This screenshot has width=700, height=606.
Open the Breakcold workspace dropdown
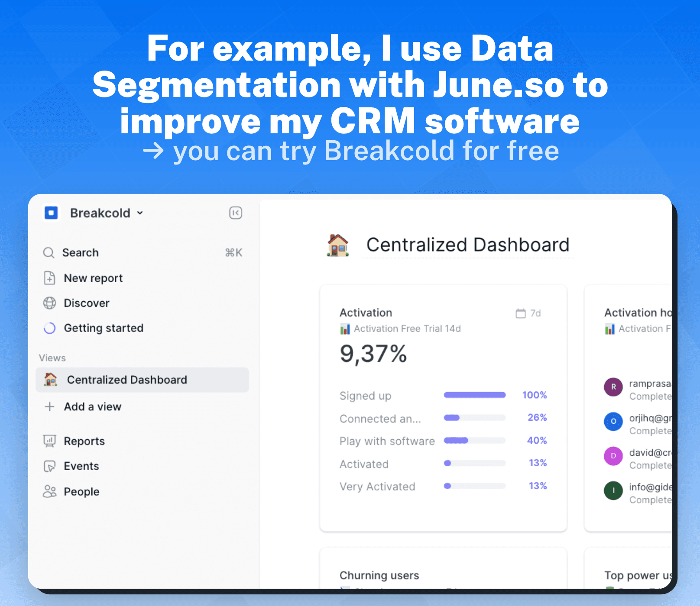[x=107, y=213]
